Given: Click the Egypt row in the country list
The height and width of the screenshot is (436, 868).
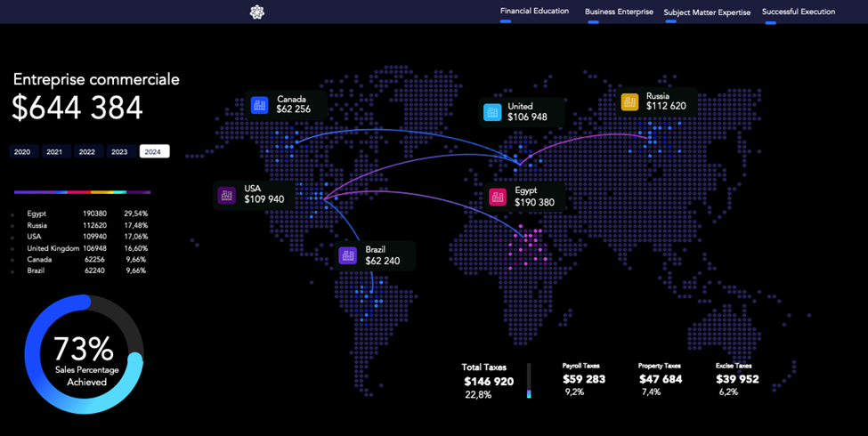Looking at the screenshot, I should pos(80,214).
